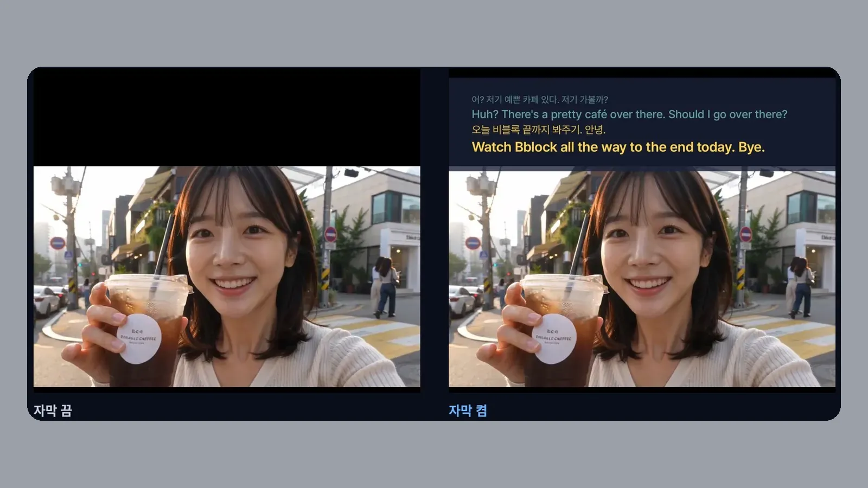Screen dimensions: 868x488
Task: Select the Korean line '어? 저기 예쁜 카페 있다. 저기 가볼까?'
Action: pyautogui.click(x=540, y=99)
